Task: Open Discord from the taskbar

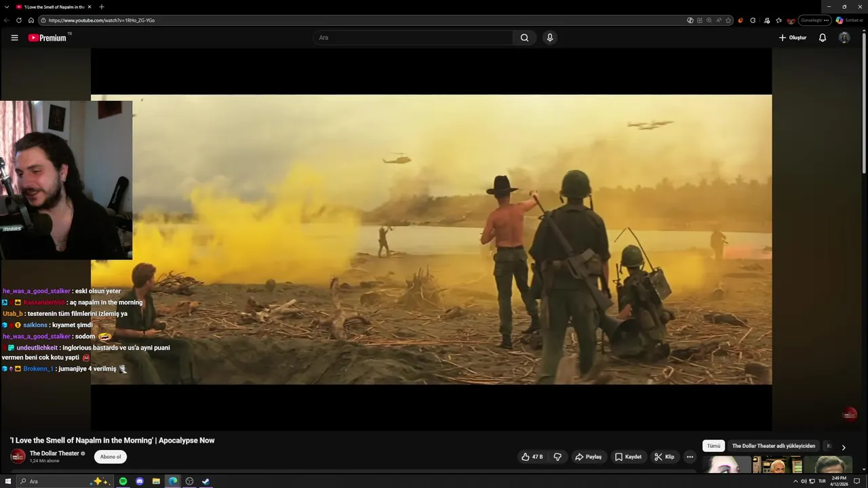Action: pos(140,481)
